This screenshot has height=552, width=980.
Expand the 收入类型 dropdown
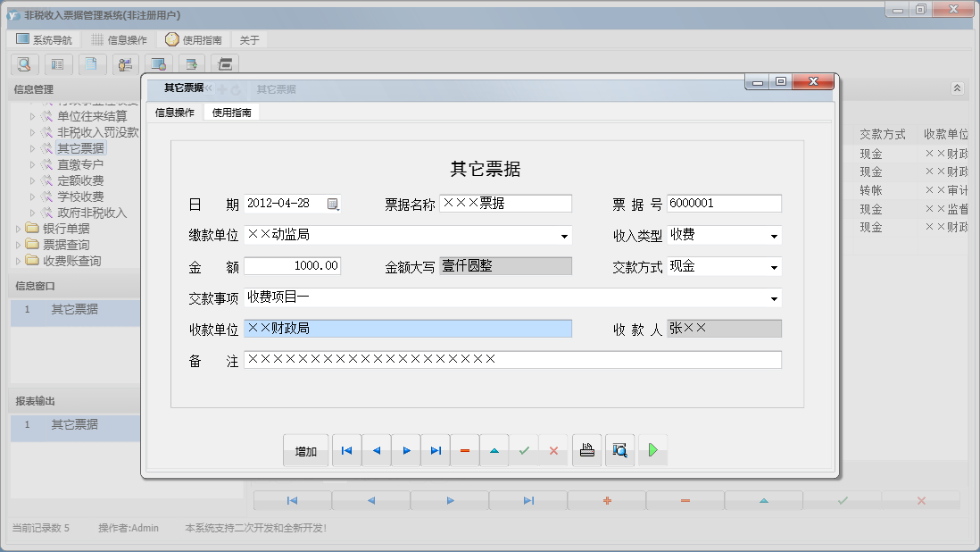(x=773, y=236)
